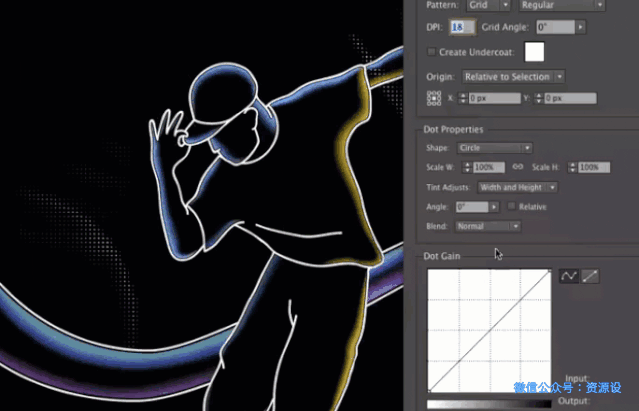Click the Dot Gain curve graph
Viewport: 639px width, 411px height.
coord(489,330)
